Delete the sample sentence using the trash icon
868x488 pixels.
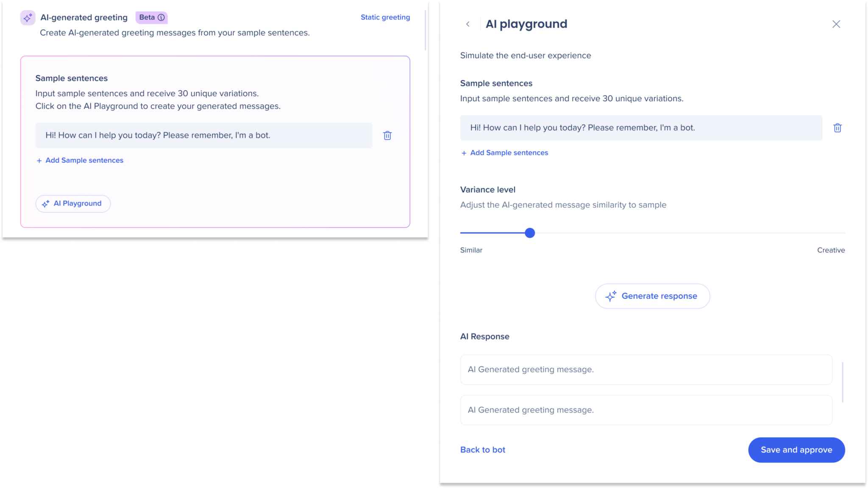pos(387,135)
